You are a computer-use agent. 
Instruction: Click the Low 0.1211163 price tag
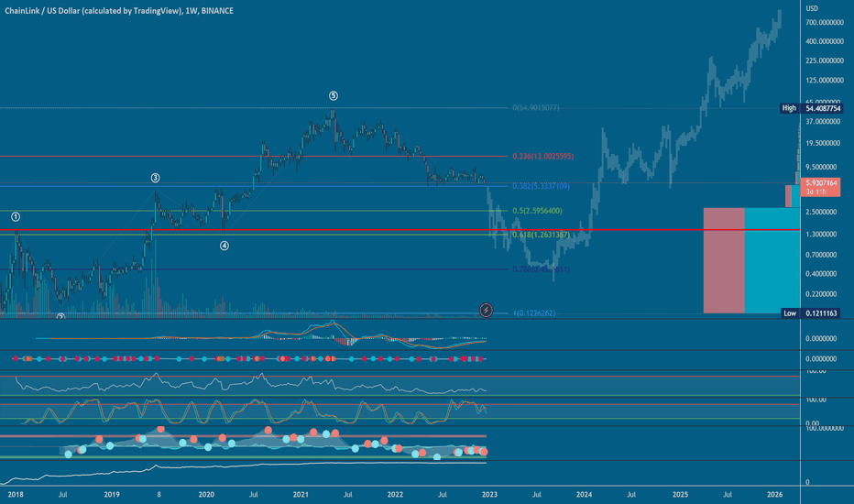811,313
